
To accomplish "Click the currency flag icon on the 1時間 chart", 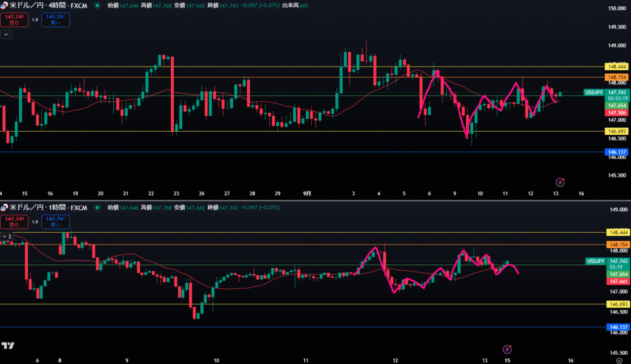I will (x=4, y=208).
